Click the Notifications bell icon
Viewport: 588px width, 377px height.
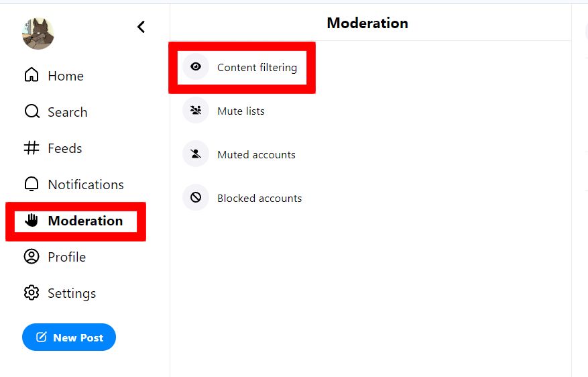(x=32, y=184)
